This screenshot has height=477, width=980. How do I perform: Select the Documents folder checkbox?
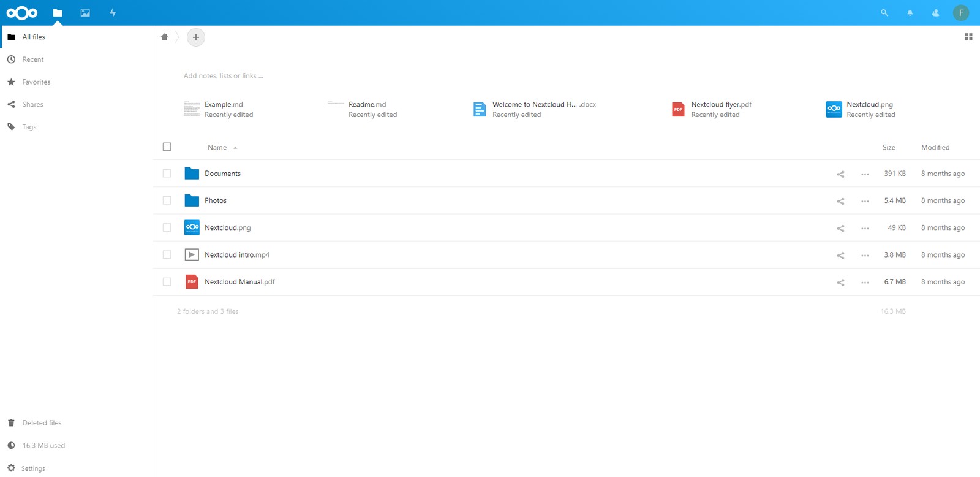(167, 174)
